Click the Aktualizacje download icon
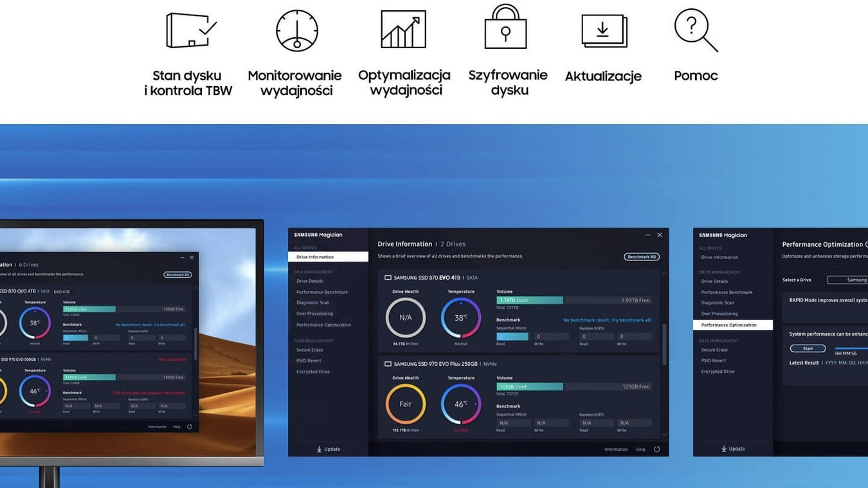 [x=604, y=30]
